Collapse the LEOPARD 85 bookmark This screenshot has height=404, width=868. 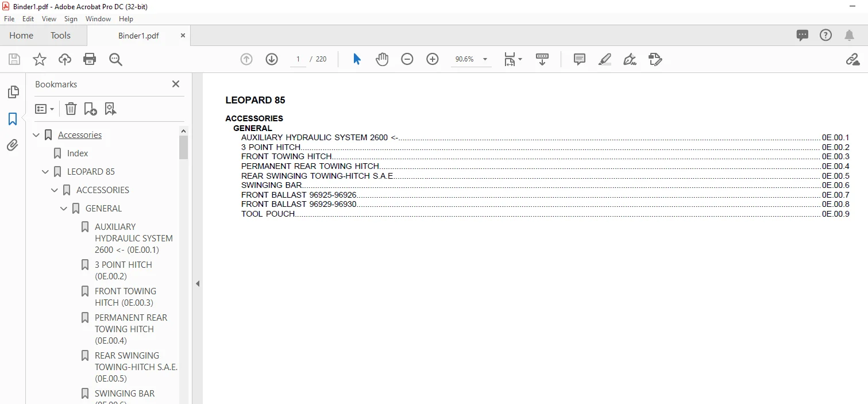(46, 172)
